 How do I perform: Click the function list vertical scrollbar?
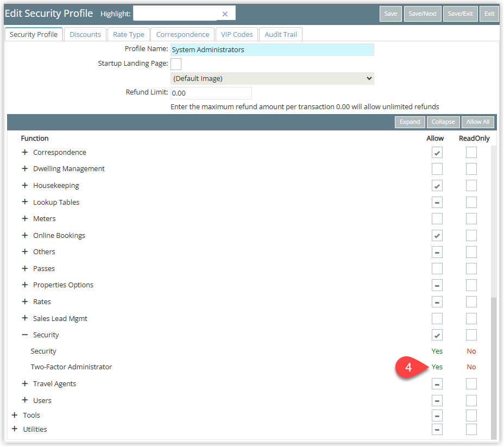[494, 368]
